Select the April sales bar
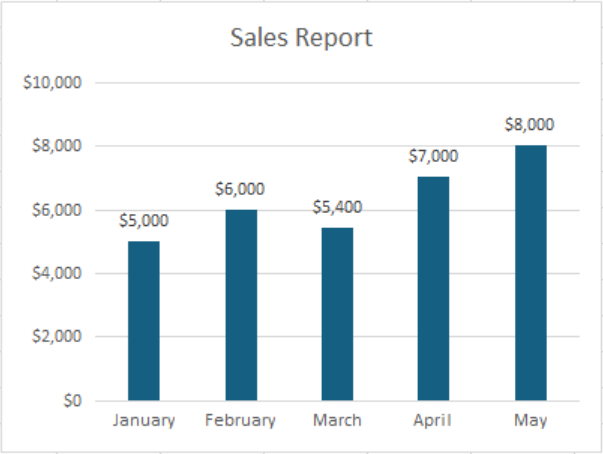 pos(434,288)
